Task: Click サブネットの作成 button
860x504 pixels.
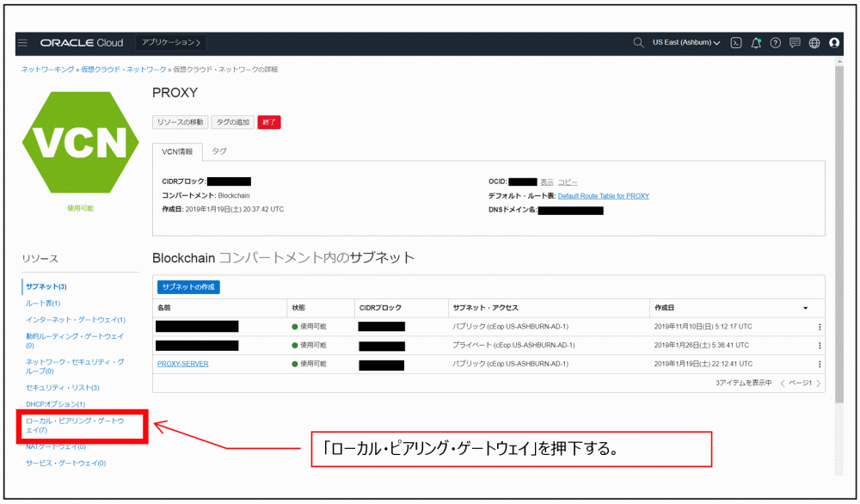Action: click(188, 287)
